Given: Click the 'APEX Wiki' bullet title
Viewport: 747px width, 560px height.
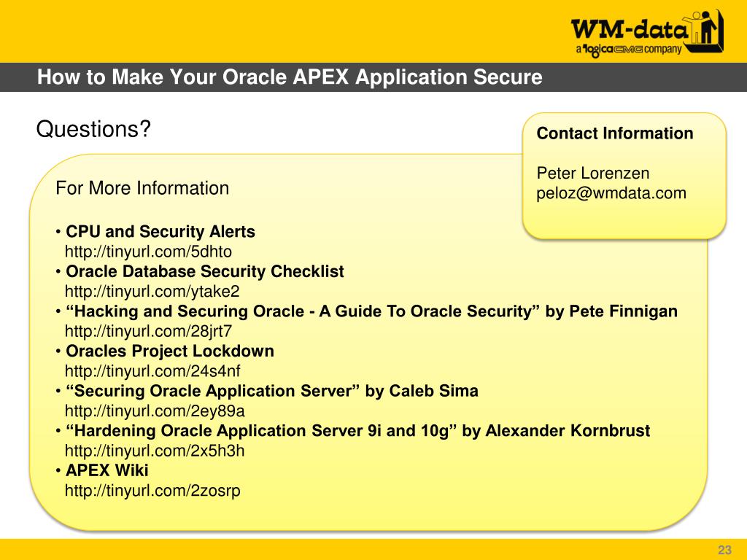Looking at the screenshot, I should coord(107,470).
